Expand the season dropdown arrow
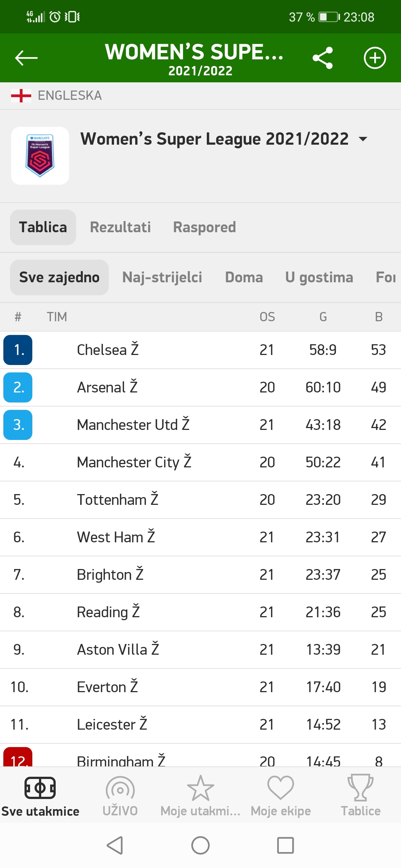This screenshot has height=868, width=401. pos(363,139)
